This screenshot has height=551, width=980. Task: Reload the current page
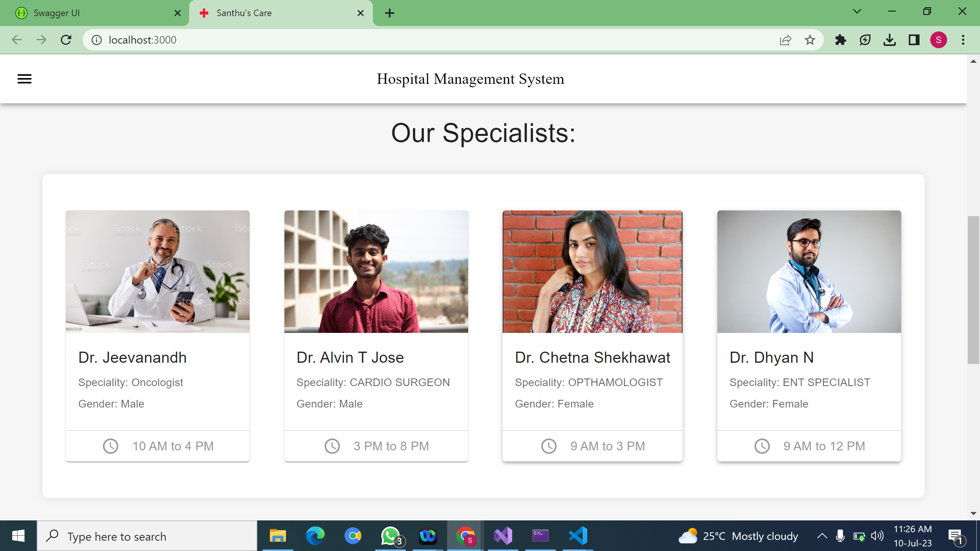[x=66, y=39]
